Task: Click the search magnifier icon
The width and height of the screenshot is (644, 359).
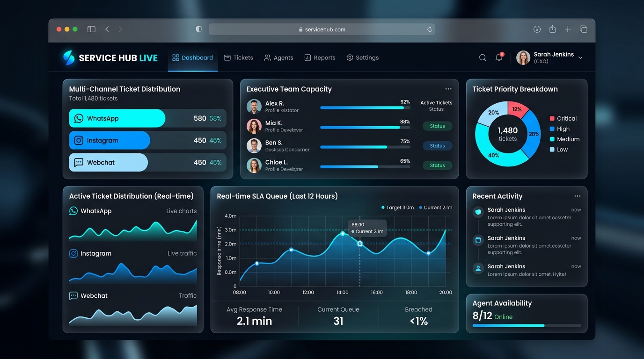Action: pyautogui.click(x=483, y=57)
